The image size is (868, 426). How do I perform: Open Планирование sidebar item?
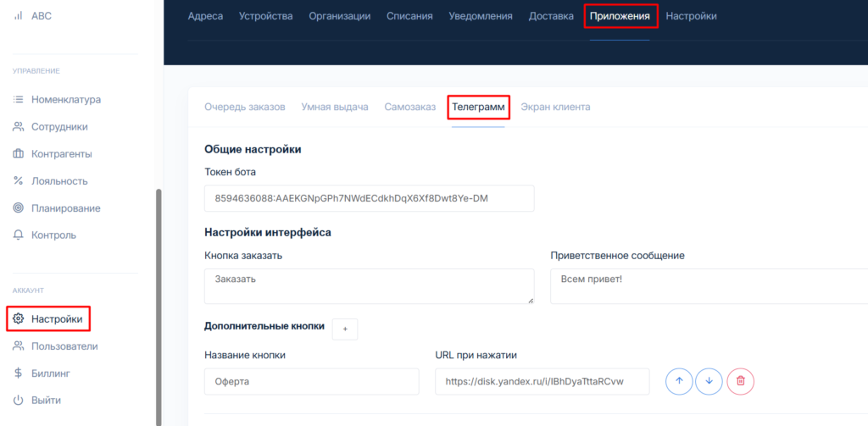(x=65, y=207)
